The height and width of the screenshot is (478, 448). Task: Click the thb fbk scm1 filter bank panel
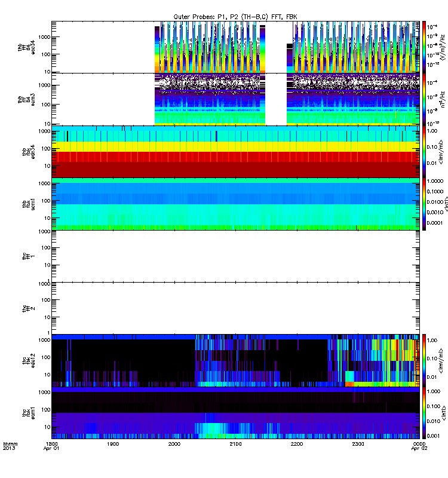coord(235,204)
